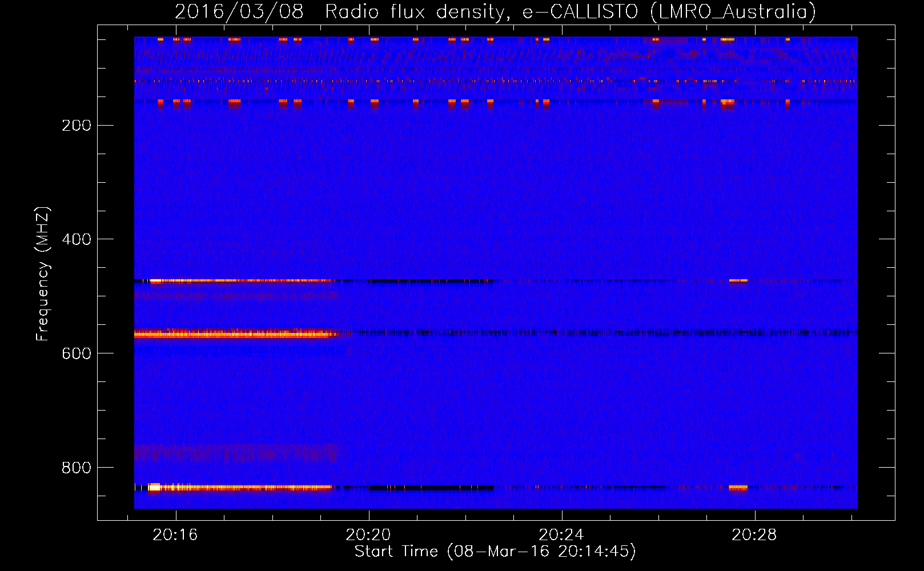Click the 20:16 time tick label
924x571 pixels.
175,534
